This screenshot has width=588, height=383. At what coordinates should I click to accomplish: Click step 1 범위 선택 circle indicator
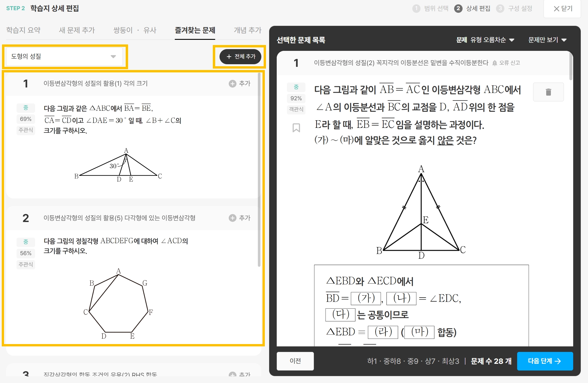click(x=416, y=8)
